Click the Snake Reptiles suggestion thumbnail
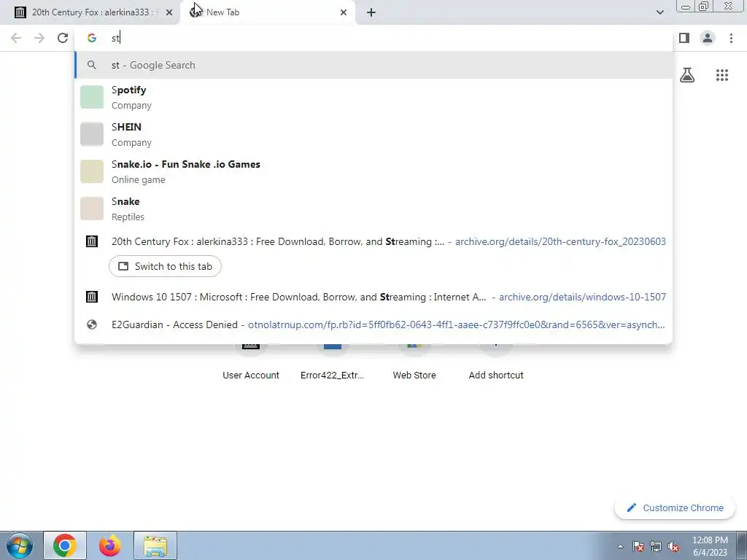The image size is (747, 560). pos(92,209)
